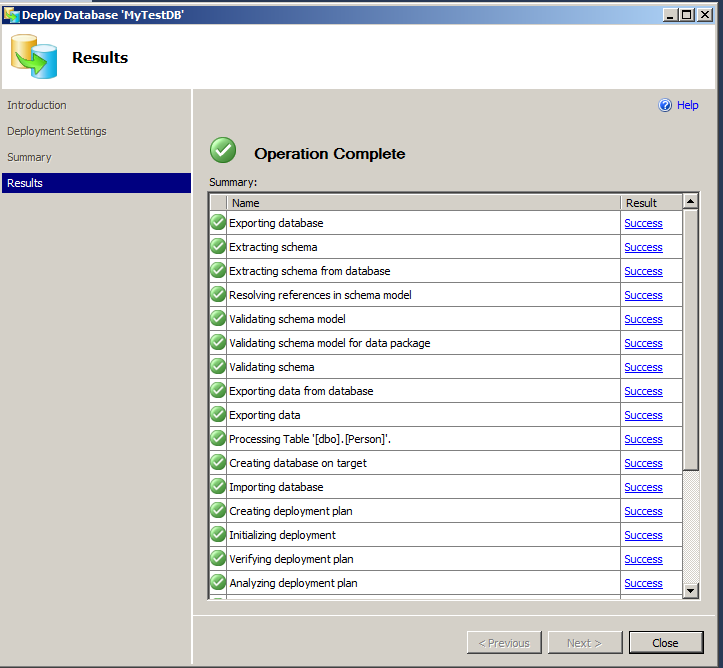Viewport: 723px width, 668px height.
Task: Go to the Deployment Settings page
Action: coord(57,131)
